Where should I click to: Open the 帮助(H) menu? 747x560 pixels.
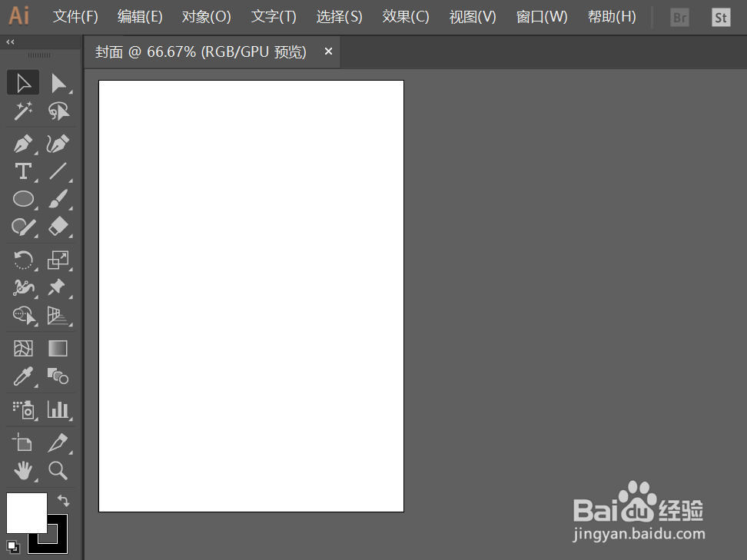(x=612, y=17)
